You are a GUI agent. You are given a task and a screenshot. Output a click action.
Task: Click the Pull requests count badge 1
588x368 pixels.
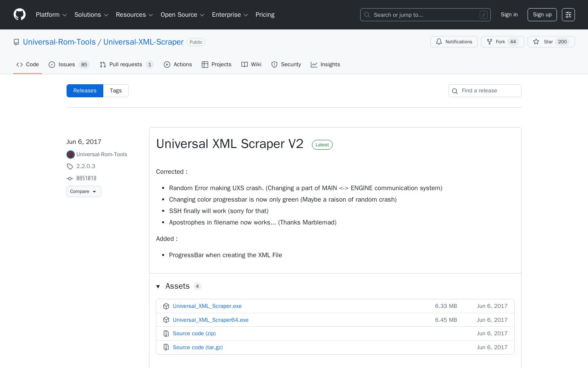[x=150, y=65]
